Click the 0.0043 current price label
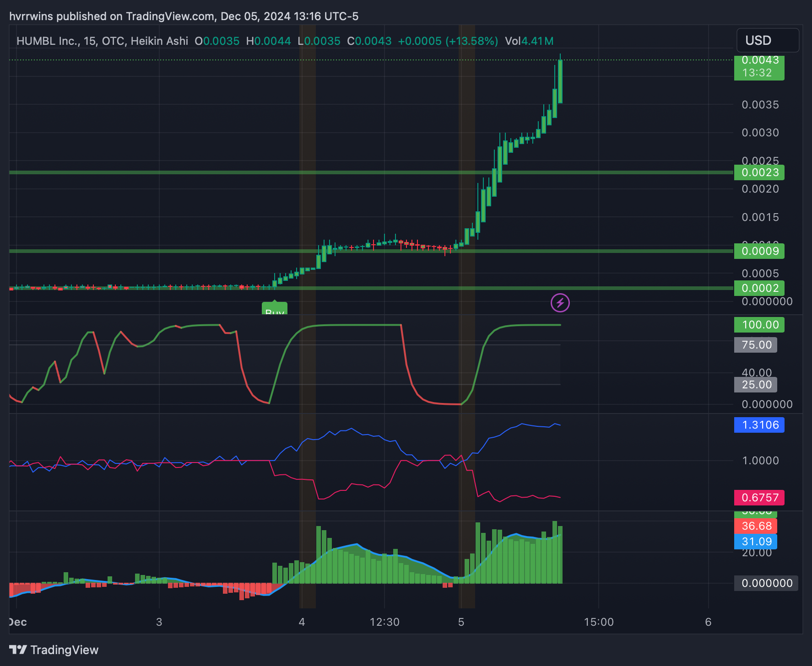 coord(760,60)
